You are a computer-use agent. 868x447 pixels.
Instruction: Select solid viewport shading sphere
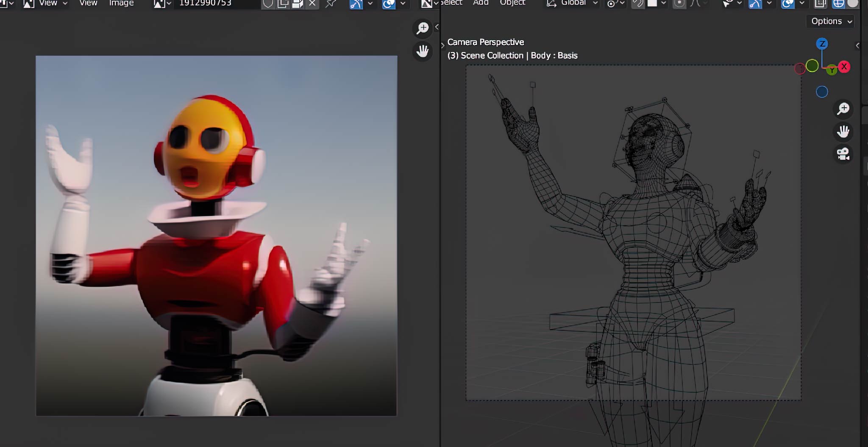(x=853, y=3)
